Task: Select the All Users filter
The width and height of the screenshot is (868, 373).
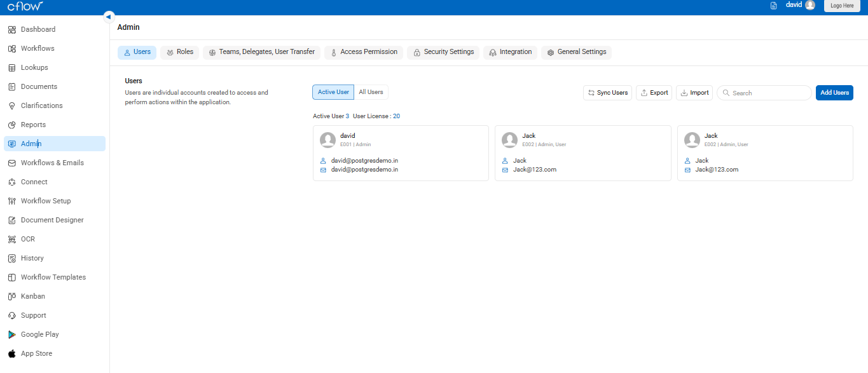Action: [371, 92]
